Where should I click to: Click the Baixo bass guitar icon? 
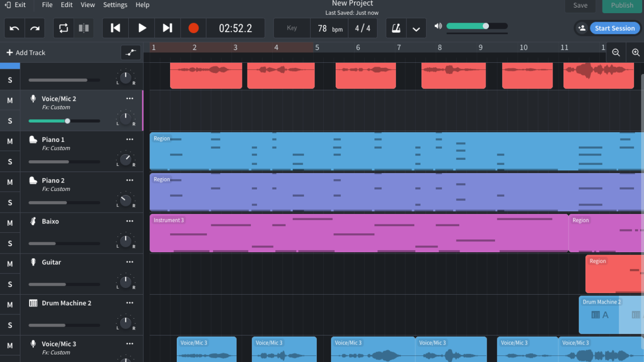click(33, 221)
